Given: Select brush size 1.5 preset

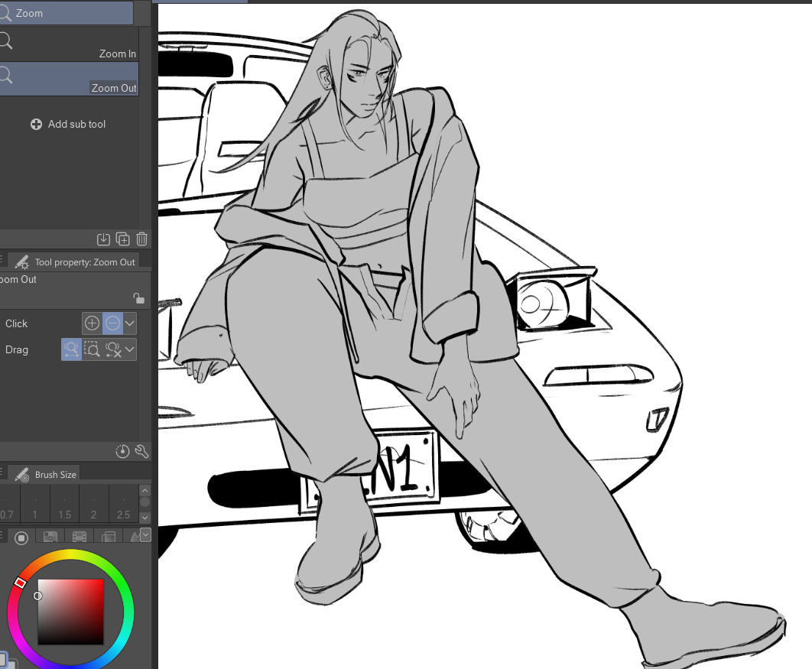Looking at the screenshot, I should (x=65, y=505).
